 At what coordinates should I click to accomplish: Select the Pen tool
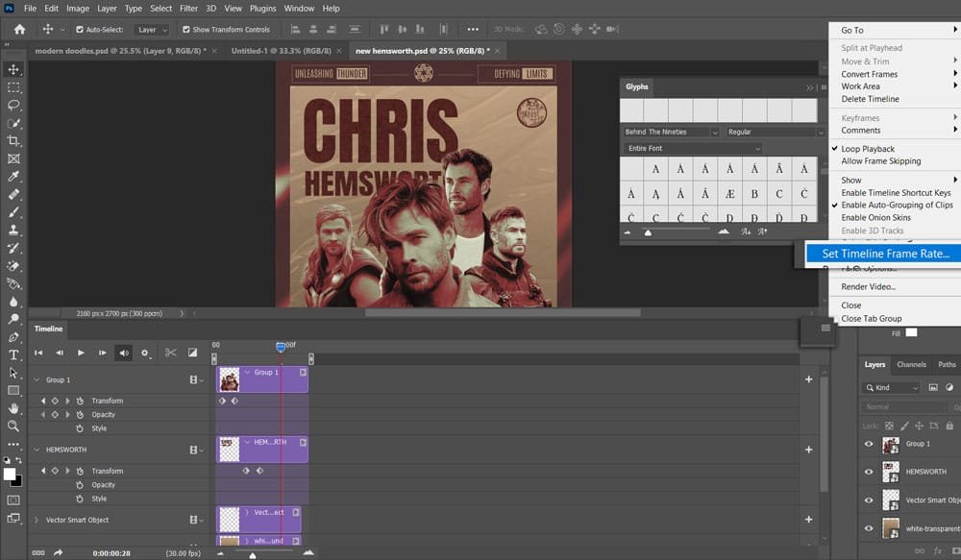[13, 337]
